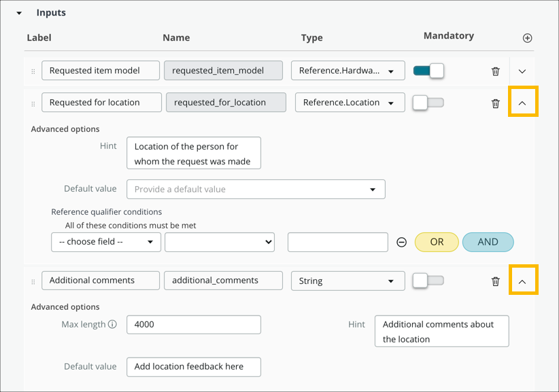Add an OR condition
This screenshot has height=392, width=559.
click(437, 242)
